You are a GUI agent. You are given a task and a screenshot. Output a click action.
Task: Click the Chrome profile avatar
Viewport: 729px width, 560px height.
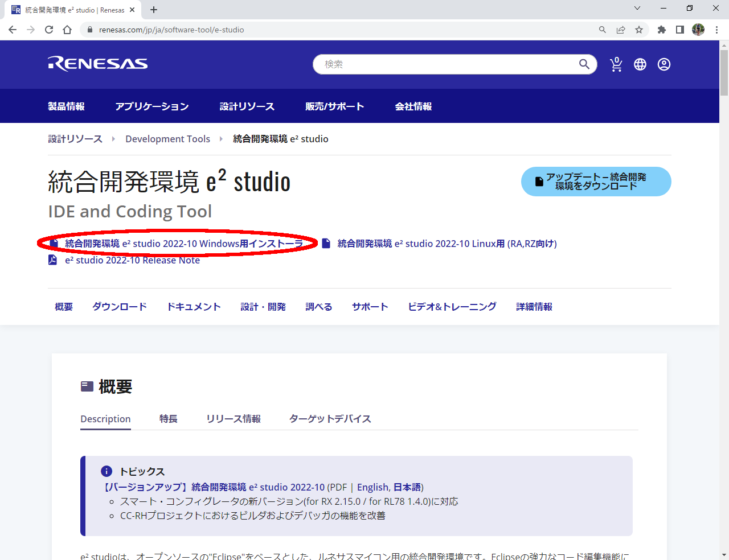698,30
